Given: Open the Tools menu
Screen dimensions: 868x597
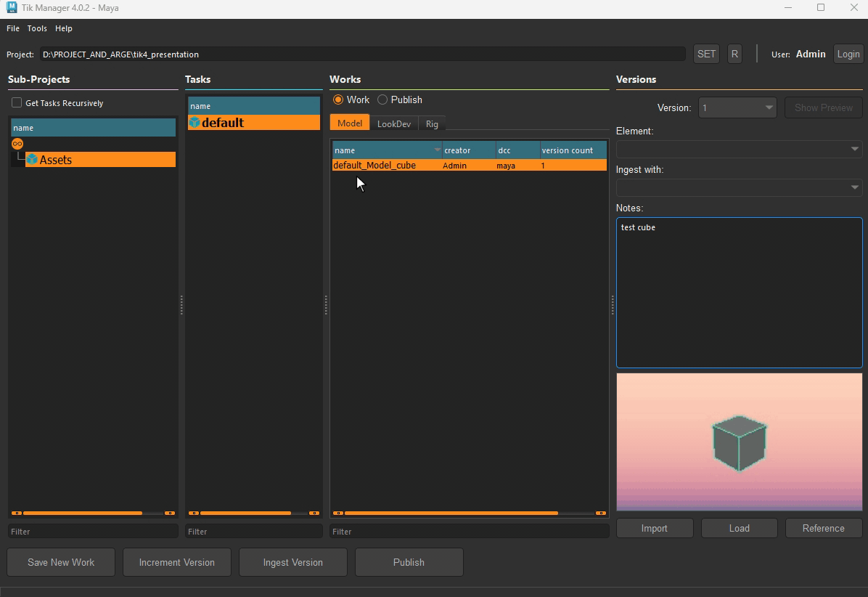Looking at the screenshot, I should pyautogui.click(x=37, y=28).
